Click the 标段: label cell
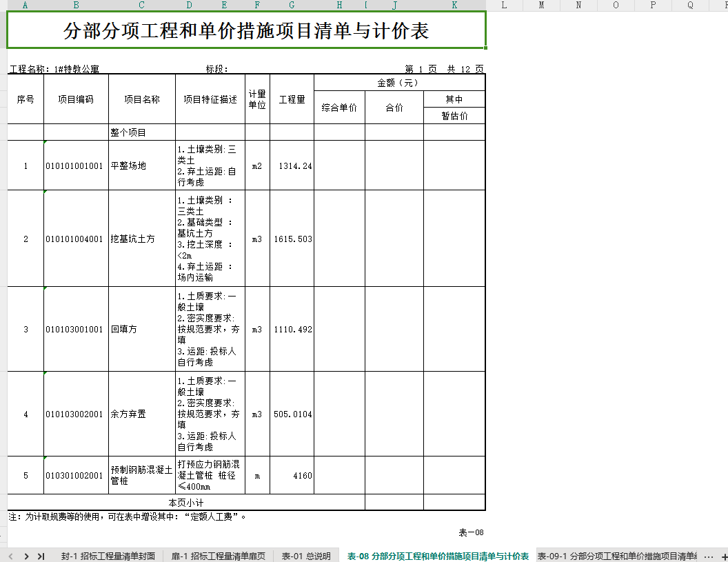This screenshot has height=562, width=728. 217,69
